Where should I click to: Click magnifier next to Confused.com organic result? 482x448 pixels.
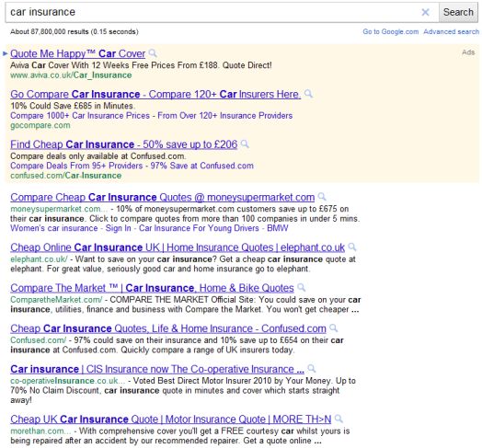[334, 328]
